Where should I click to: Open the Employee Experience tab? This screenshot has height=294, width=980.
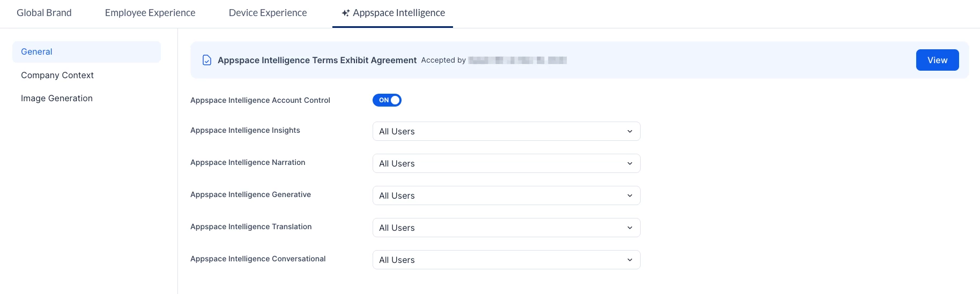pos(150,13)
